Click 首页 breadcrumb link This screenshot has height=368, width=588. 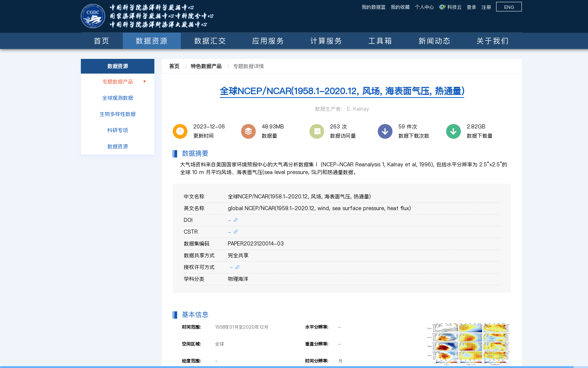(x=174, y=66)
